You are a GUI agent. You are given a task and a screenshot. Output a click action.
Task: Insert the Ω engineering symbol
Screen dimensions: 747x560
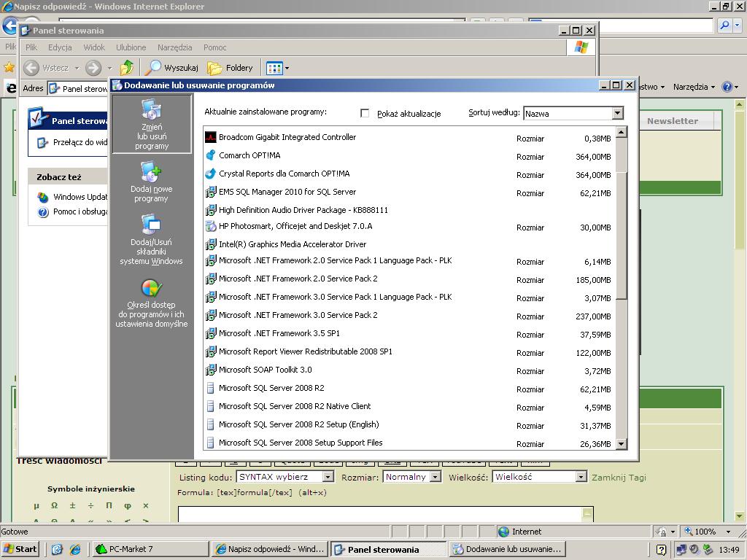pos(54,505)
